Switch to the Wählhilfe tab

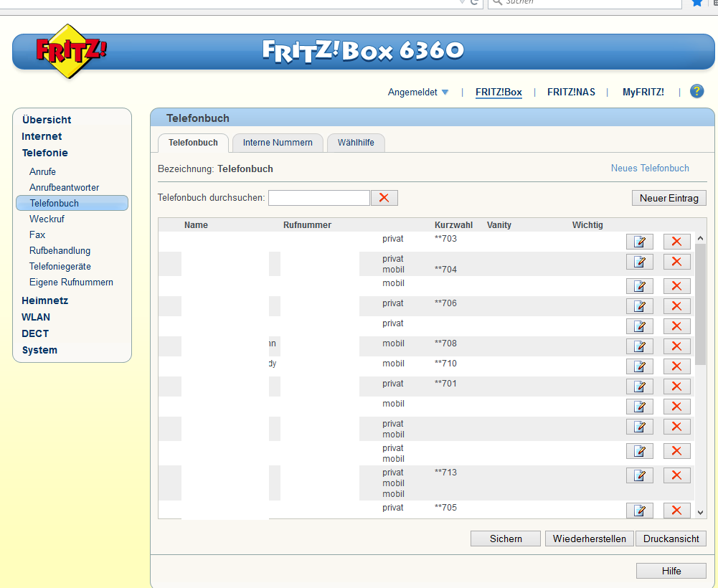point(356,143)
